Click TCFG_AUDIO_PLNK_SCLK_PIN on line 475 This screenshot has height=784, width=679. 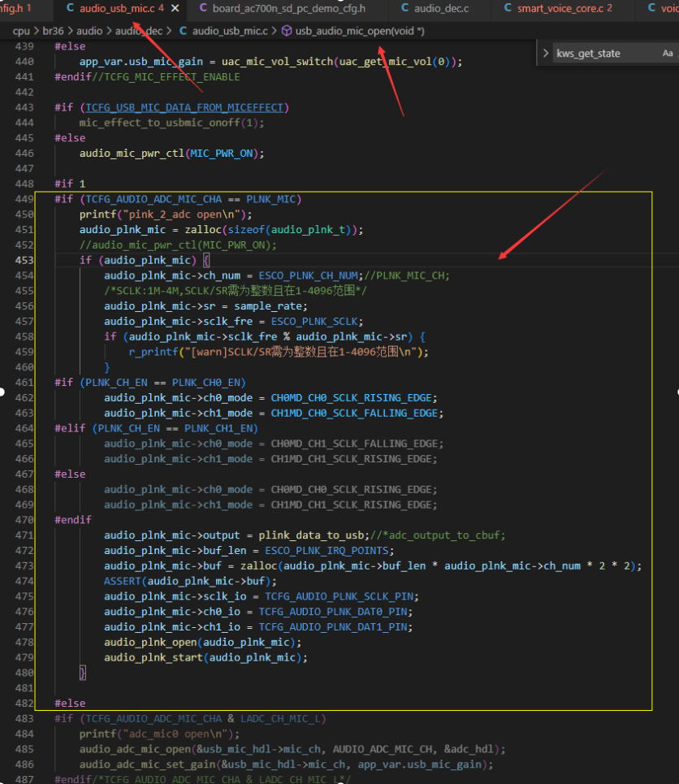339,596
